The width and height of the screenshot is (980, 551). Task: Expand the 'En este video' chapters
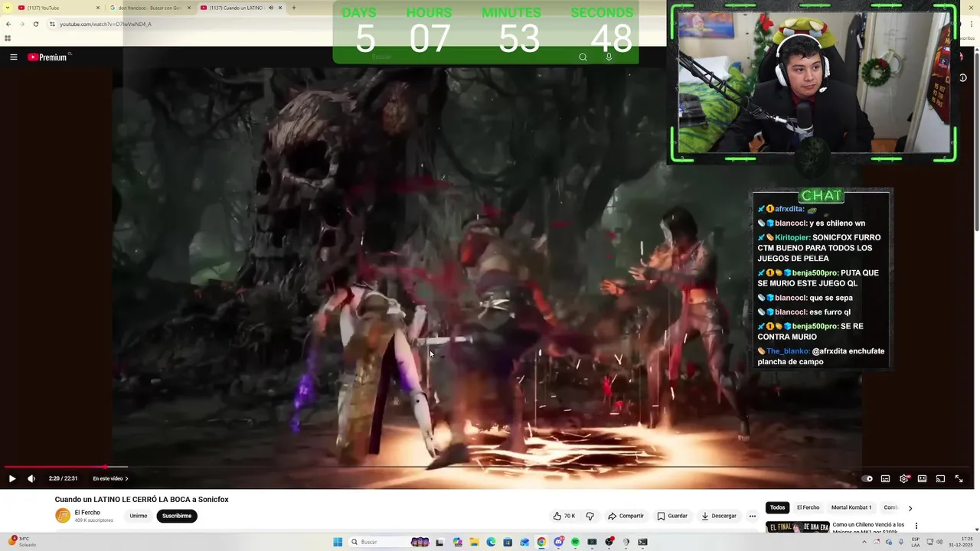click(x=111, y=478)
